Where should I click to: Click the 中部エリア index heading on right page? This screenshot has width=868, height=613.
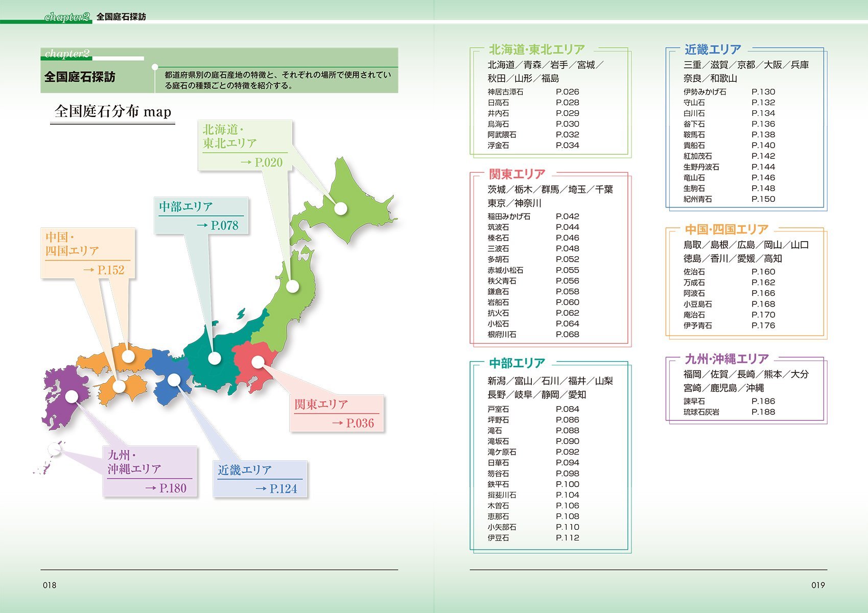[517, 363]
